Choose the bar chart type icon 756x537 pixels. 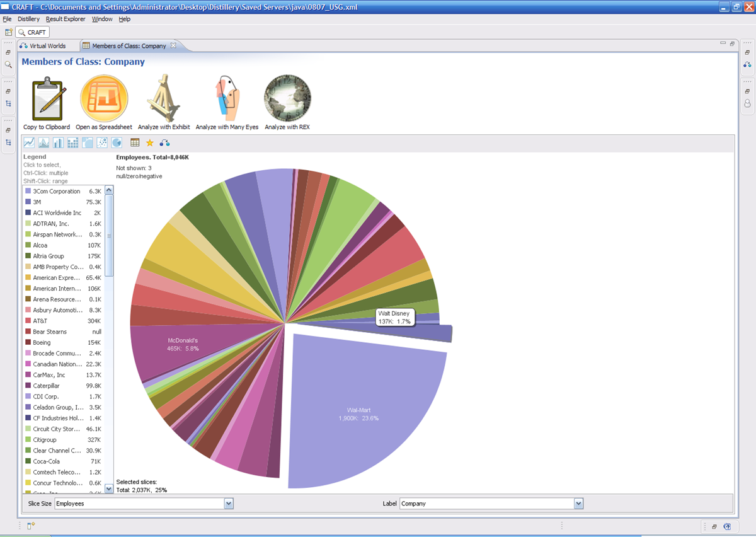[x=59, y=143]
